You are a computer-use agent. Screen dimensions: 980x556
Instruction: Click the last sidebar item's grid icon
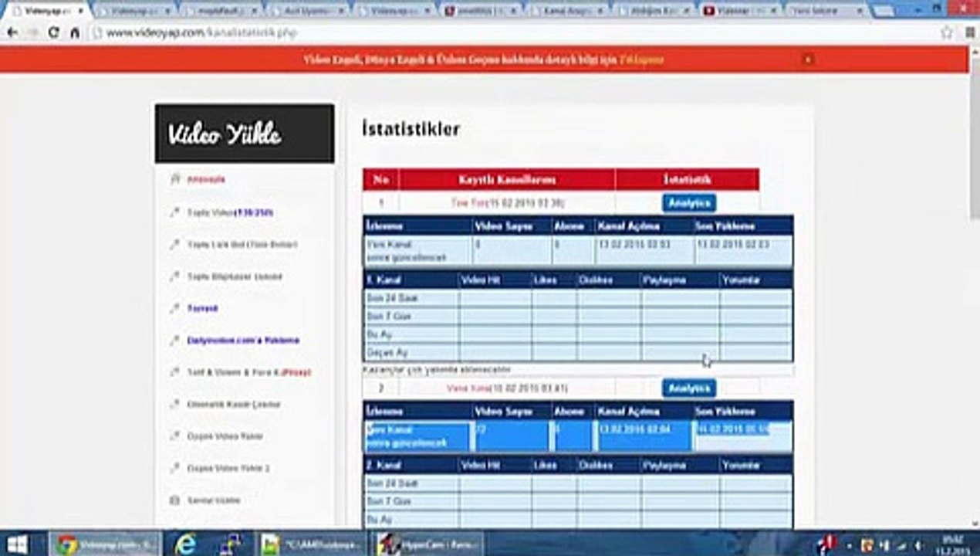pos(174,500)
